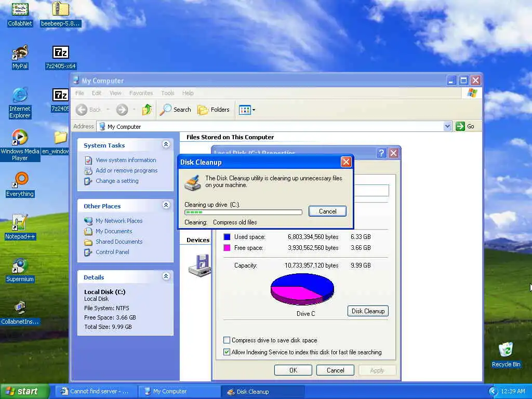Open Shared Documents link
The width and height of the screenshot is (532, 399).
click(119, 242)
